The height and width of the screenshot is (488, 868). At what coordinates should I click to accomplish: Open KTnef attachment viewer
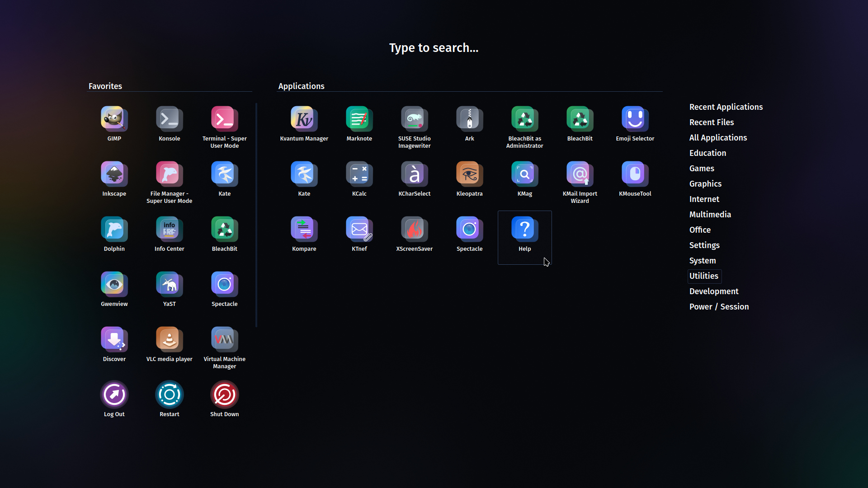(x=359, y=235)
